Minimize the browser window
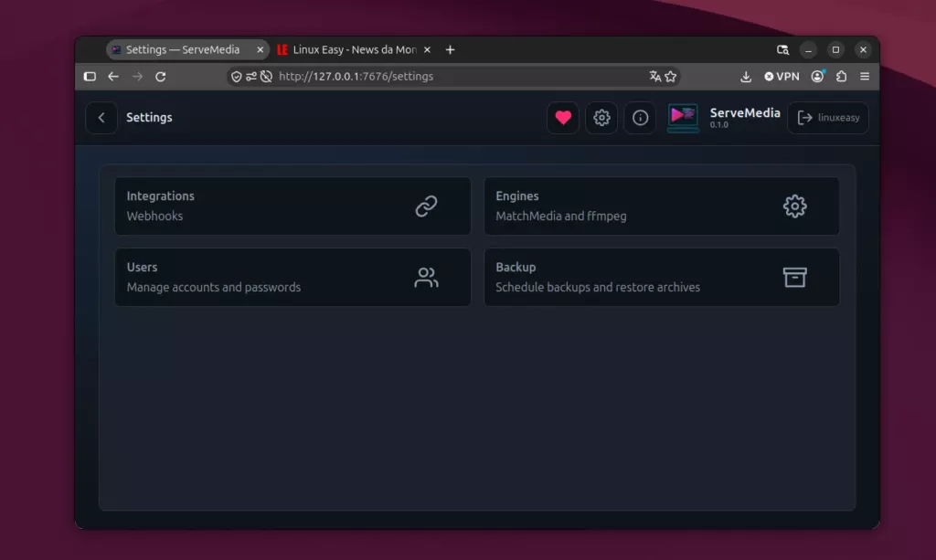 tap(808, 50)
